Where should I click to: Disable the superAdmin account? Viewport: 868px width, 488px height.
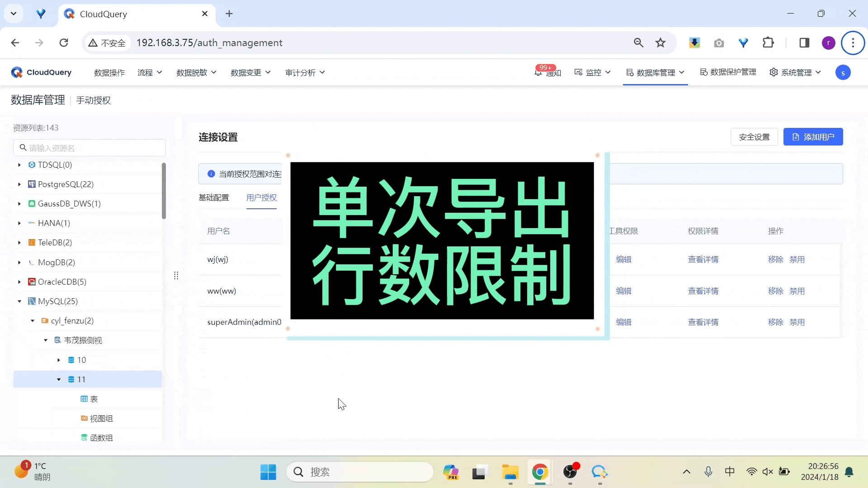[x=797, y=322]
